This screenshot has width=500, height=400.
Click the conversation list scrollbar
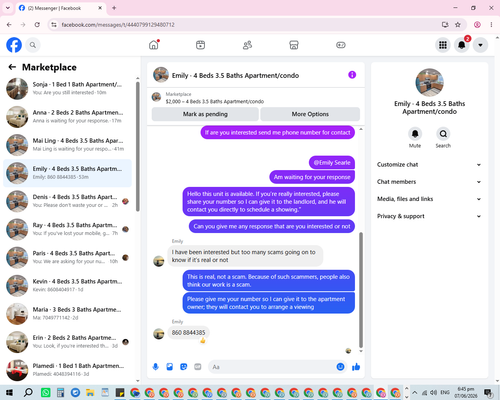[x=137, y=147]
